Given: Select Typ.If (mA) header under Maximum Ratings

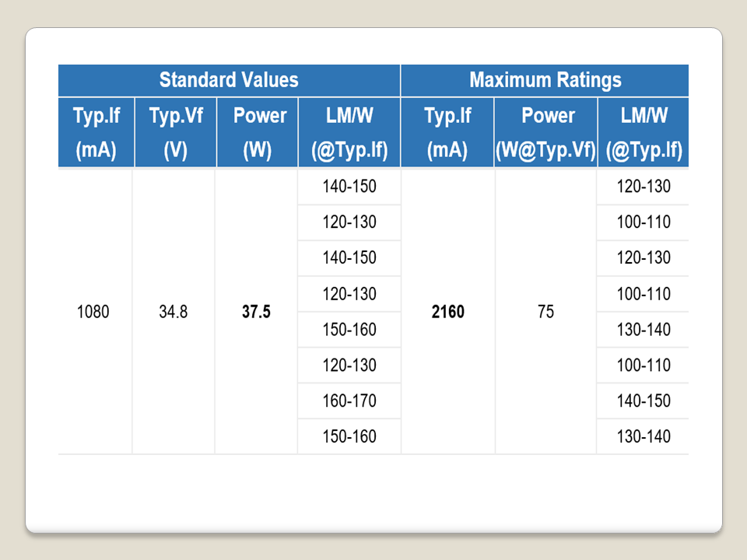Looking at the screenshot, I should (x=447, y=132).
